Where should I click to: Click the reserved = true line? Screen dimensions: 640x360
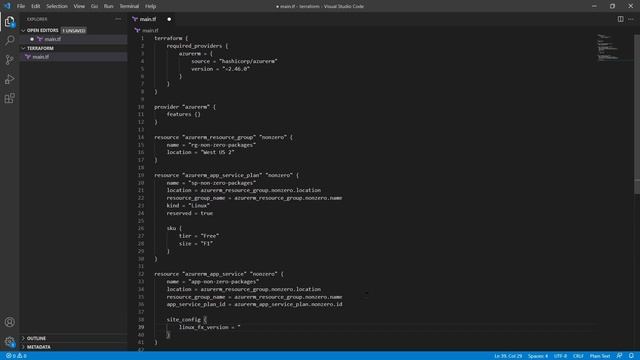click(x=190, y=213)
